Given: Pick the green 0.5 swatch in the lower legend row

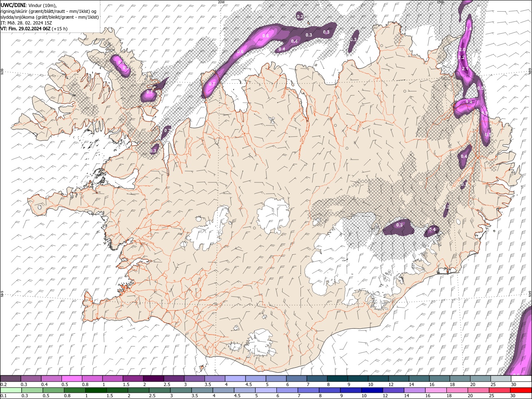Looking at the screenshot, I should tap(53, 390).
